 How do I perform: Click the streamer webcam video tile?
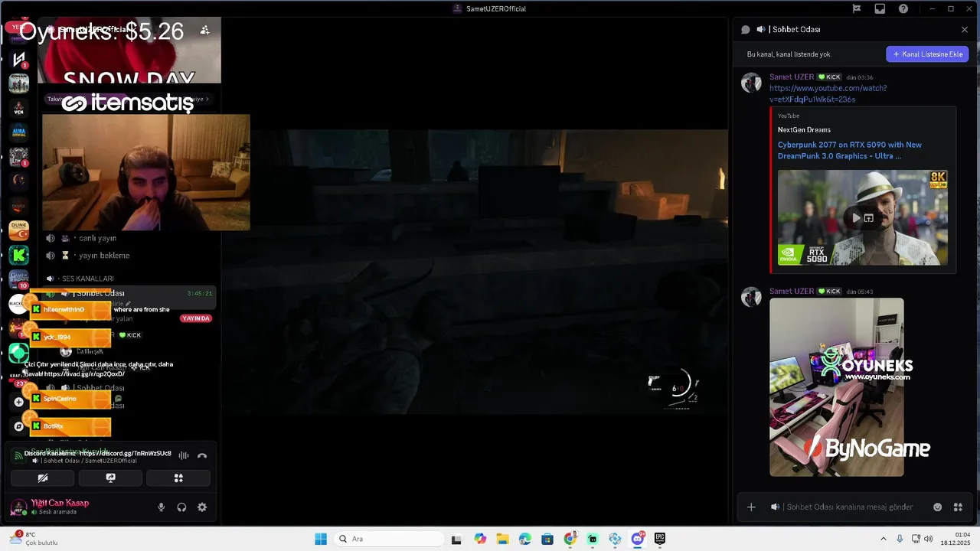pos(145,172)
